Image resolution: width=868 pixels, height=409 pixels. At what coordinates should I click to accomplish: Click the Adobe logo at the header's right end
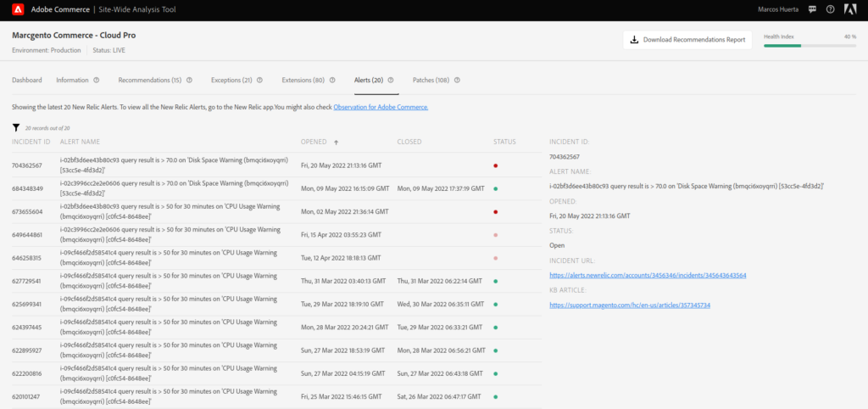(850, 9)
